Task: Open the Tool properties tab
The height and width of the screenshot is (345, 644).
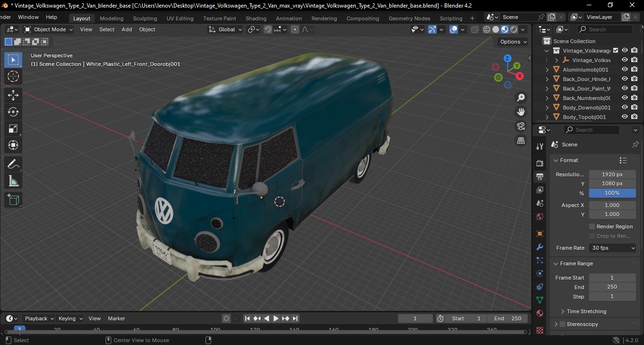Action: click(540, 146)
